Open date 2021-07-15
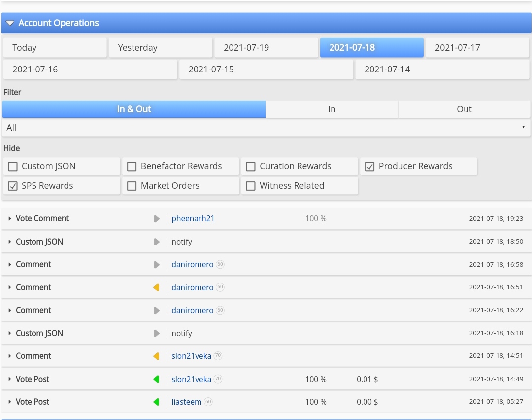This screenshot has height=420, width=532. pyautogui.click(x=266, y=70)
